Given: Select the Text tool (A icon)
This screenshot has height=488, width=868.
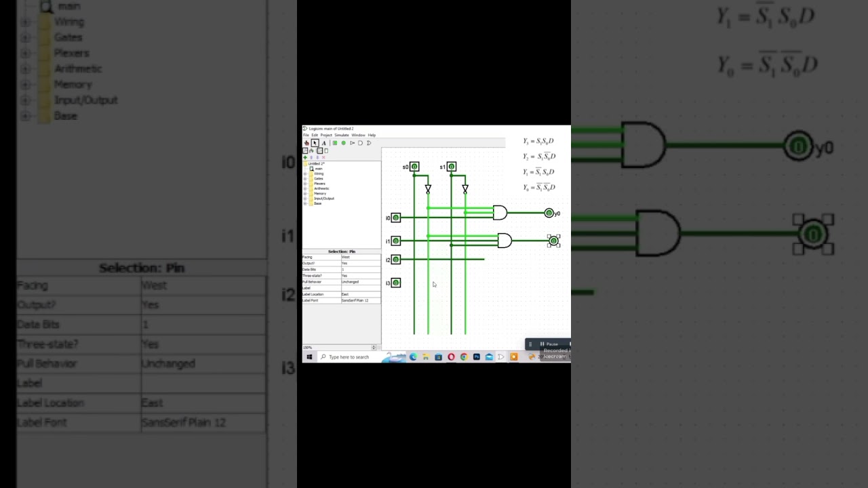Looking at the screenshot, I should 324,143.
